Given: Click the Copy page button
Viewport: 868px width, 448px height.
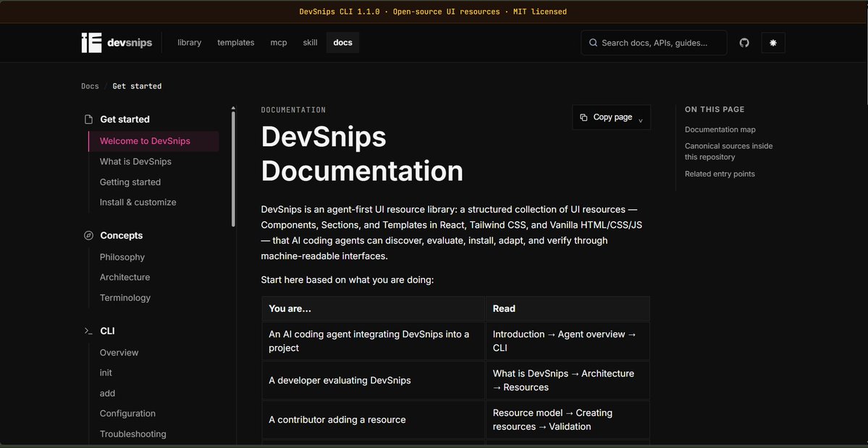Looking at the screenshot, I should click(611, 117).
